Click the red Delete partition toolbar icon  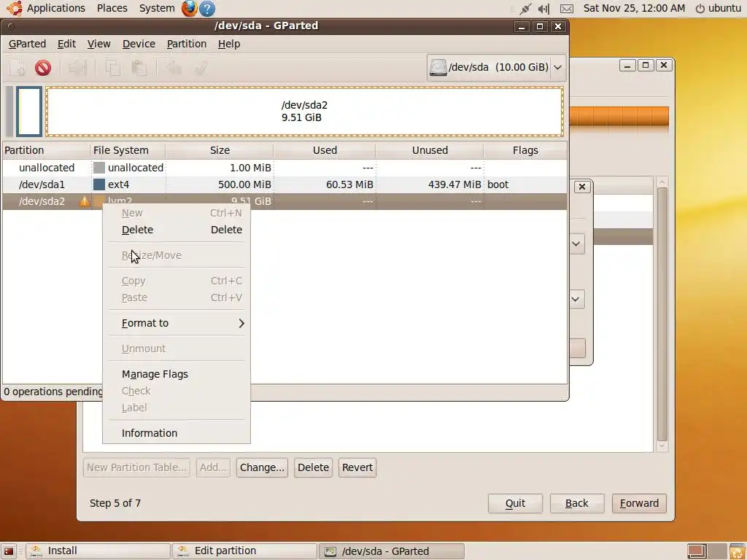point(43,68)
